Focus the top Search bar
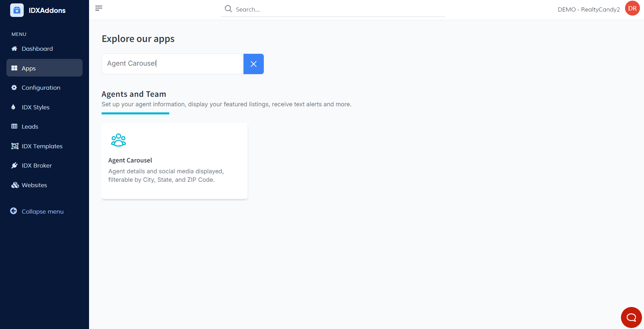 click(339, 9)
